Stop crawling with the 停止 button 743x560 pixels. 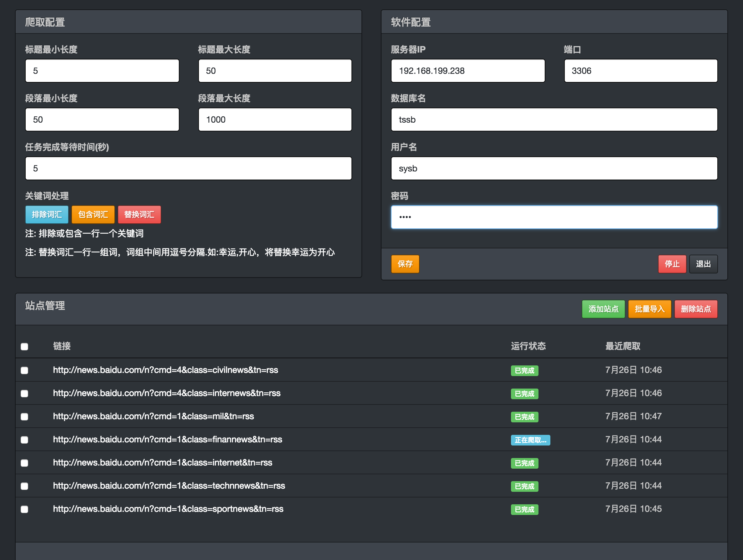click(x=672, y=264)
